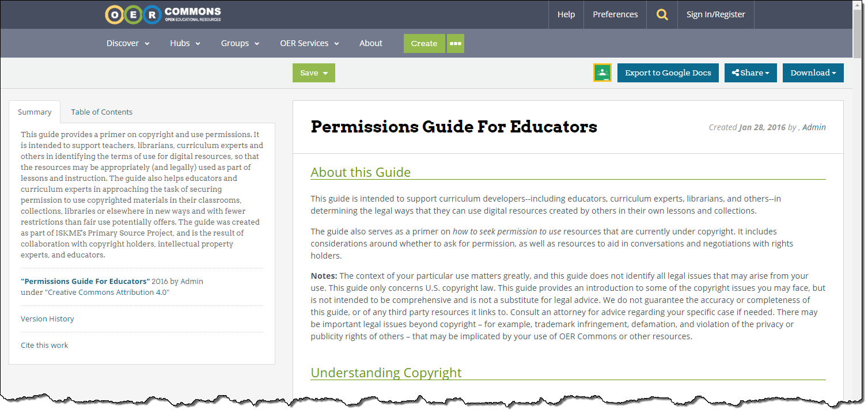Open the Download dropdown
868x417 pixels.
(x=813, y=73)
